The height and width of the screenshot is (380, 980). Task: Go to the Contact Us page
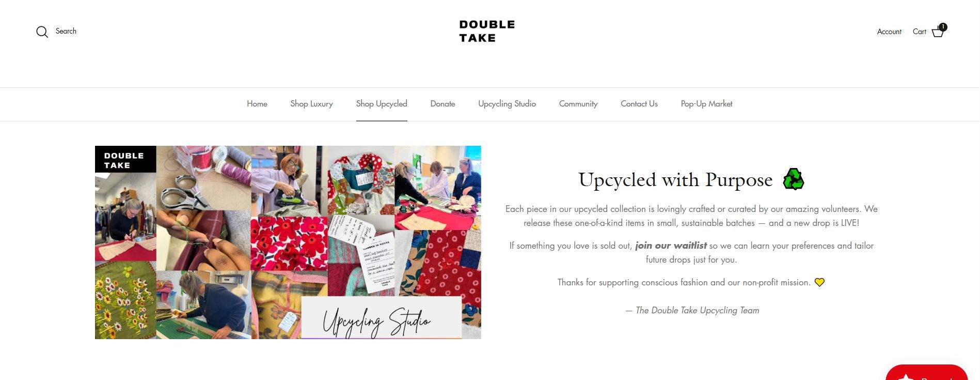[639, 104]
